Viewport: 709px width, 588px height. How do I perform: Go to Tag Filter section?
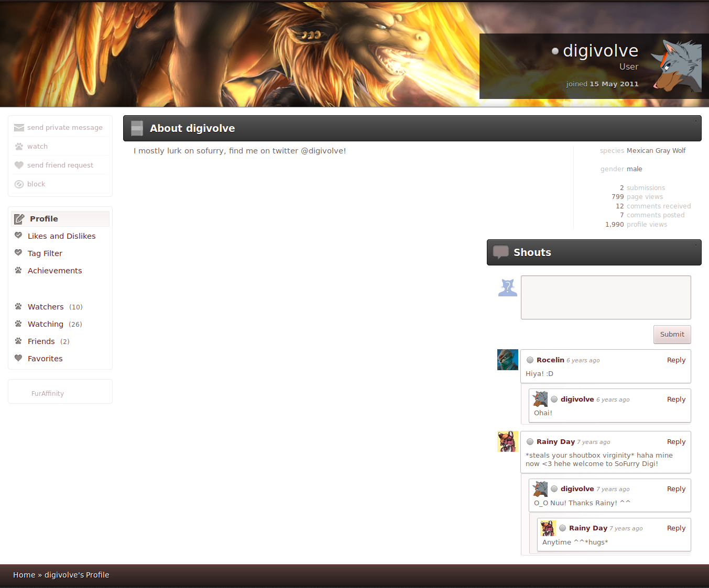click(45, 253)
